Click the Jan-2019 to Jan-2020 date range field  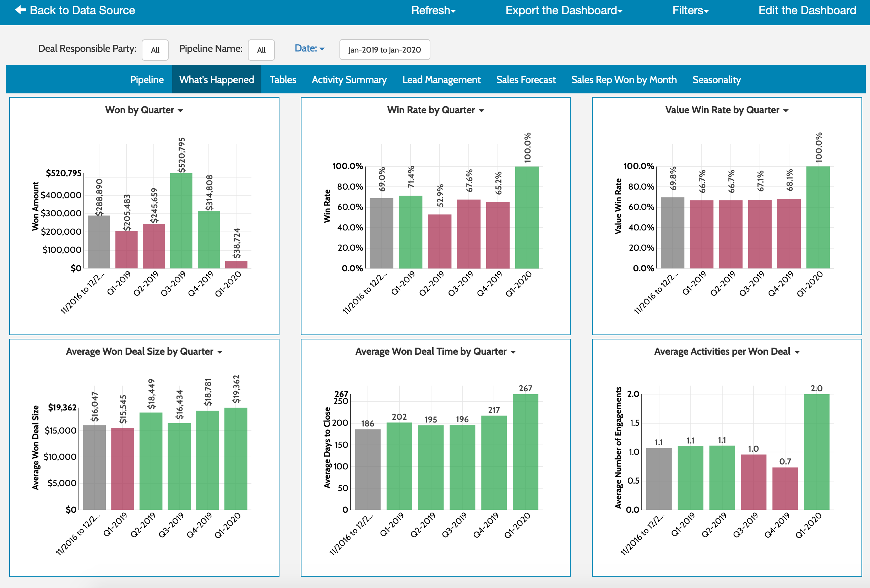pyautogui.click(x=385, y=49)
